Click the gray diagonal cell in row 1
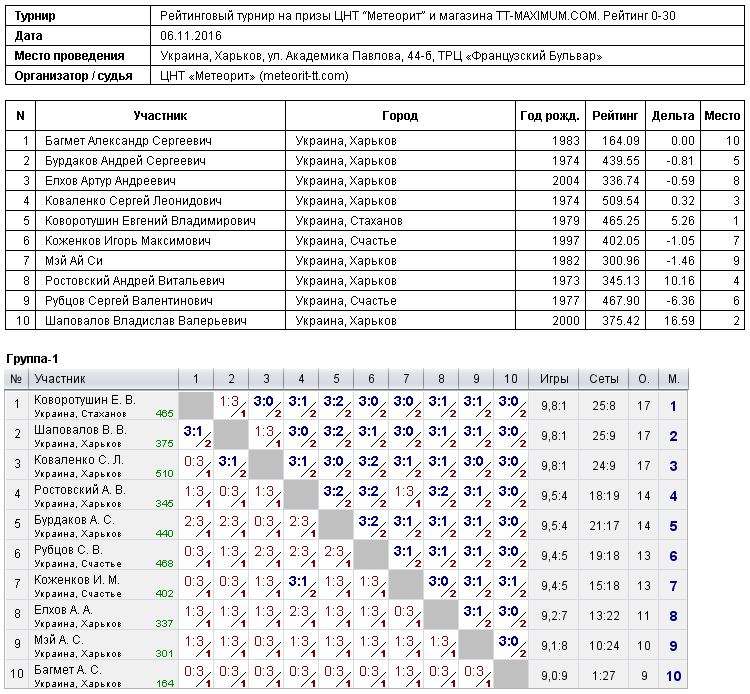The width and height of the screenshot is (750, 694). [x=196, y=406]
